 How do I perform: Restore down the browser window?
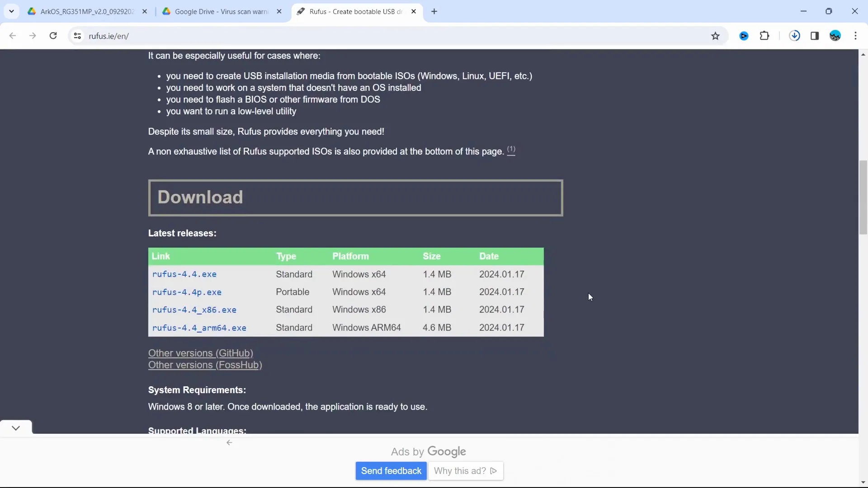829,11
